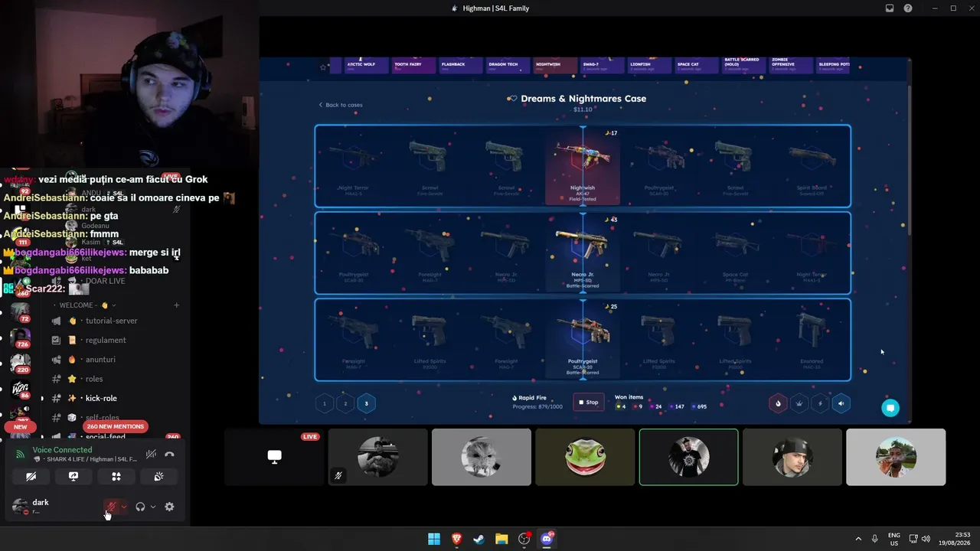Open server icon with 72 badge
Viewport: 980px width, 551px height.
(20, 311)
